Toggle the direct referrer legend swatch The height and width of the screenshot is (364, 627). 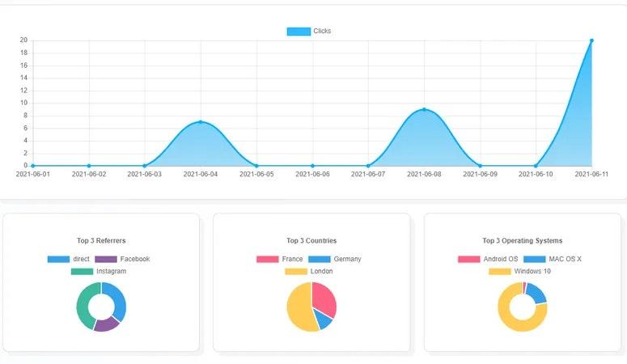[58, 259]
